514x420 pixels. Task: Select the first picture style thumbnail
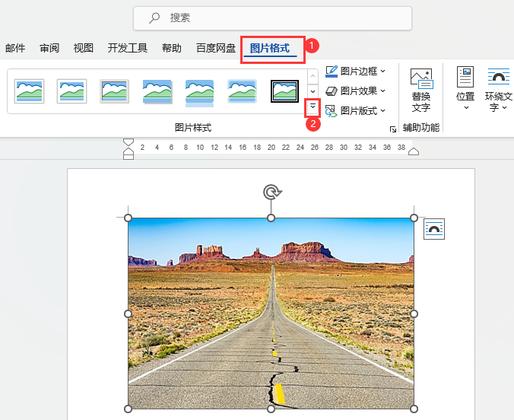click(x=29, y=91)
